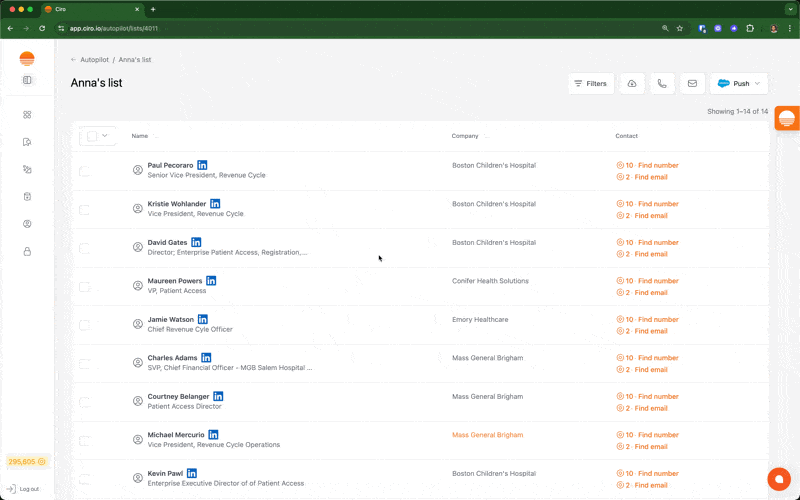Image resolution: width=800 pixels, height=500 pixels.
Task: Select checkbox for David Gates row
Action: 85,248
